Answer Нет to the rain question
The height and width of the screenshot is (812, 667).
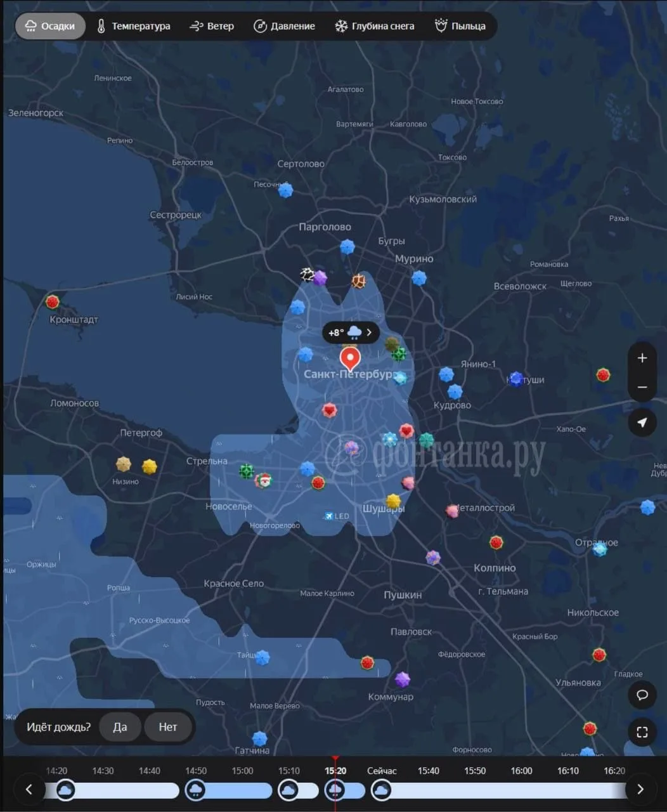(168, 727)
